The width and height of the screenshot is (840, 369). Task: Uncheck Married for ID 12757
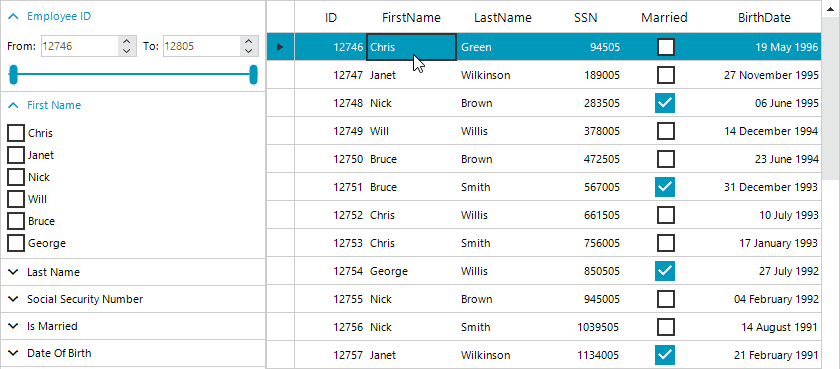[665, 355]
